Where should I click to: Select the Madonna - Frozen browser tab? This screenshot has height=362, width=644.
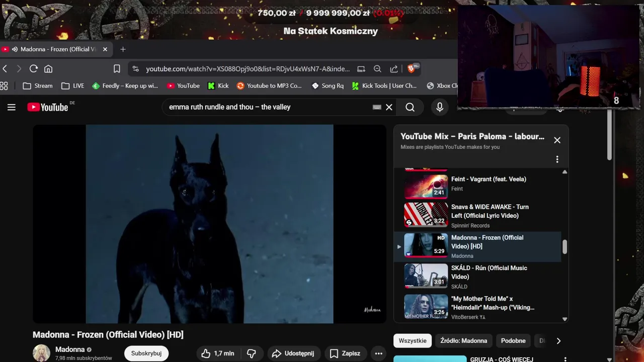[55, 49]
